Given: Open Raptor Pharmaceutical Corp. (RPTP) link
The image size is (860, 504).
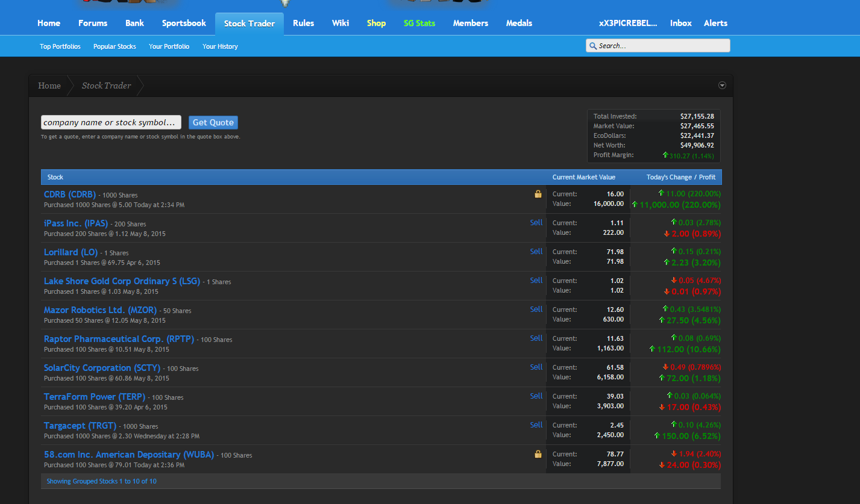Looking at the screenshot, I should [119, 339].
